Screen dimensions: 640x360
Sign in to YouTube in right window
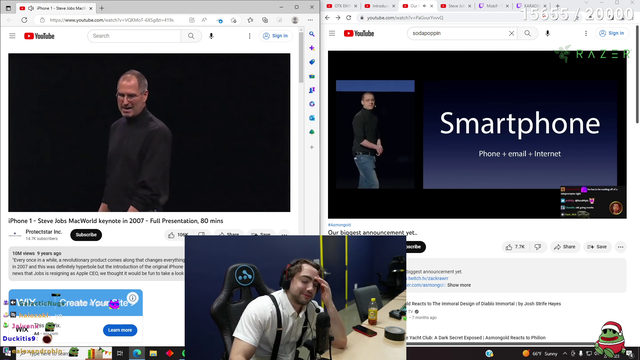612,33
